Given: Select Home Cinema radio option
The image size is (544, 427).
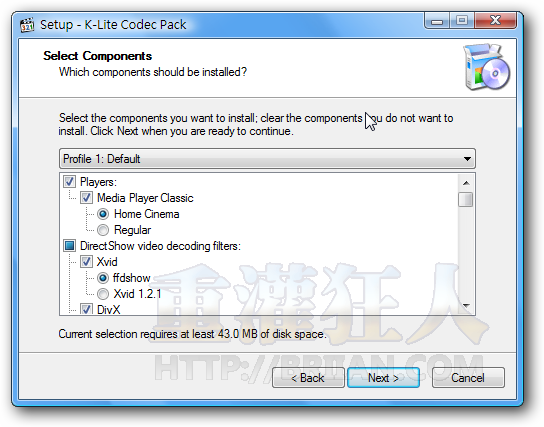Looking at the screenshot, I should click(x=103, y=214).
